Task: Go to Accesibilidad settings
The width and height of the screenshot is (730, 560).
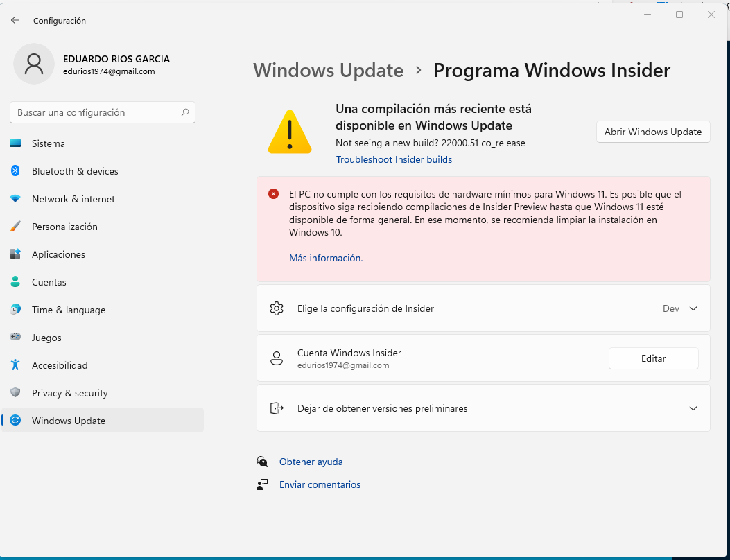Action: pyautogui.click(x=60, y=365)
